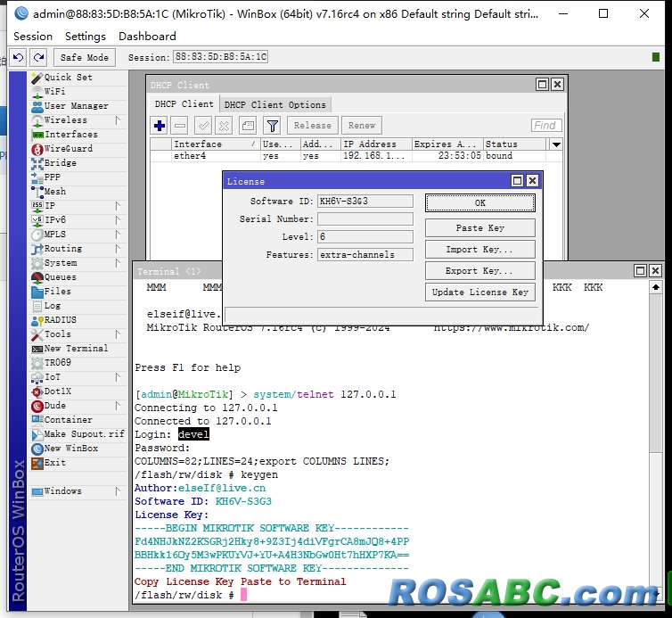Click OK in License dialog

click(480, 202)
